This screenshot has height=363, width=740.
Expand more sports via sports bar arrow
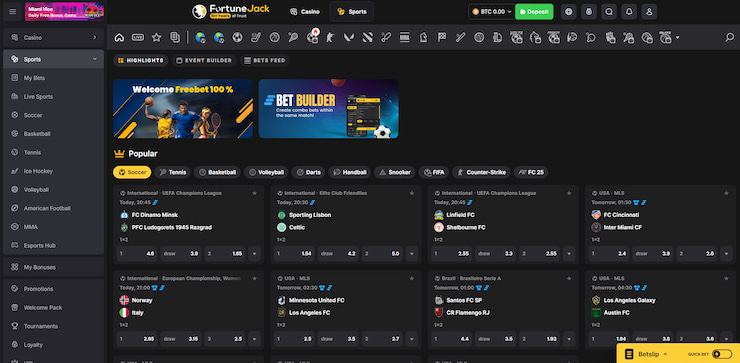pyautogui.click(x=678, y=37)
